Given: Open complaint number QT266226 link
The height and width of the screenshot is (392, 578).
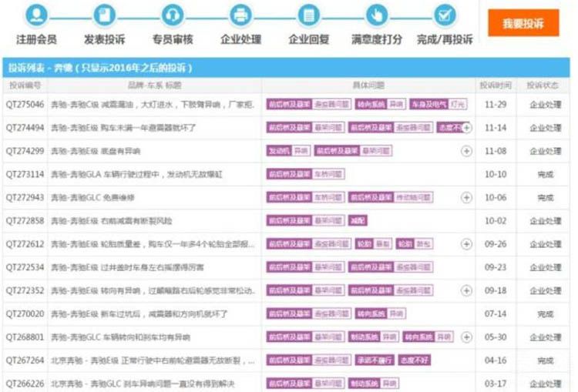Looking at the screenshot, I should 25,384.
